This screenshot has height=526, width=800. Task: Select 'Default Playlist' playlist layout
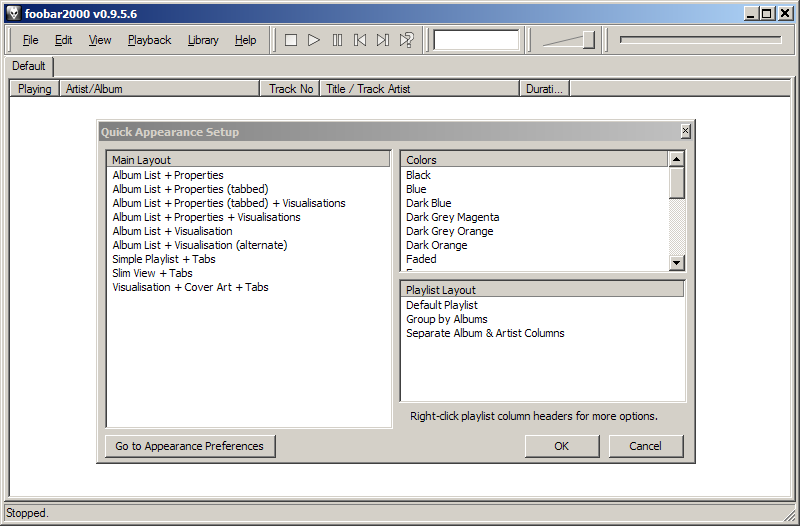442,305
